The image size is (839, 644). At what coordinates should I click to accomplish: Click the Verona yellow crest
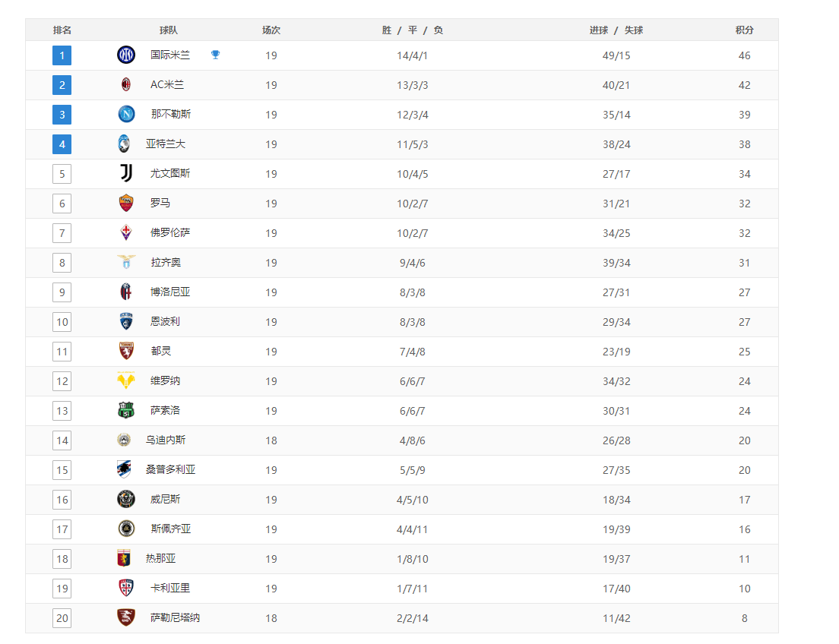[x=126, y=380]
